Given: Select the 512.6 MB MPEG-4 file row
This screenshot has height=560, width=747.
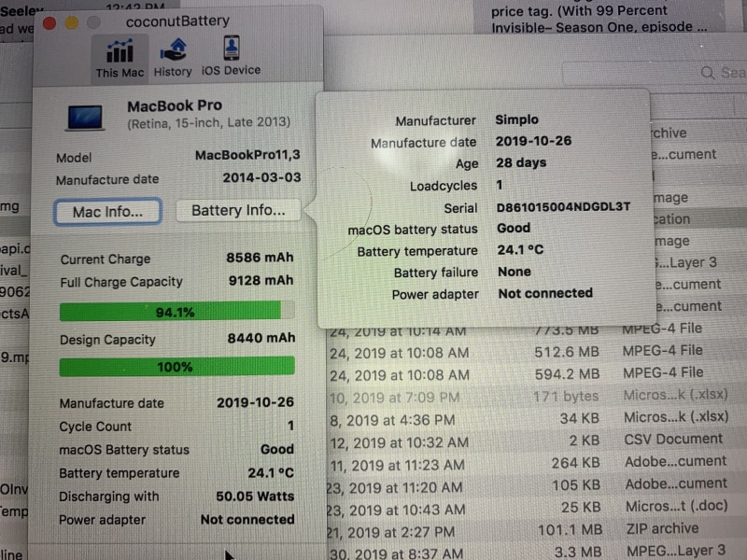Looking at the screenshot, I should [536, 352].
